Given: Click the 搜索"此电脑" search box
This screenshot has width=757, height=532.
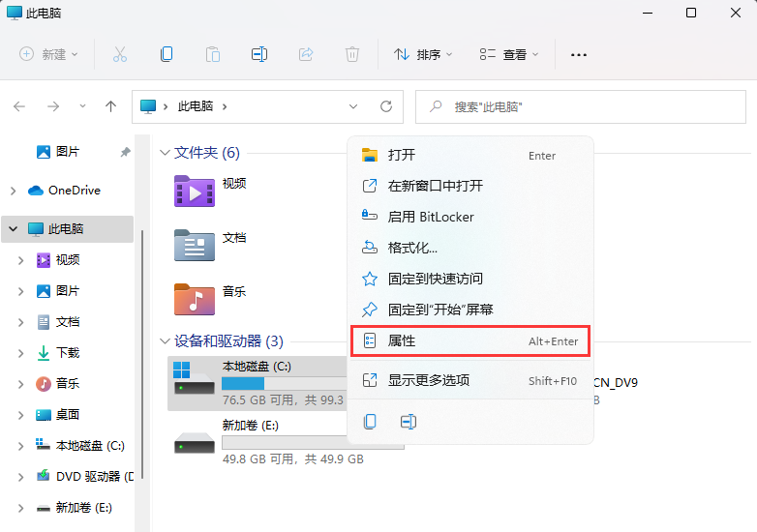Looking at the screenshot, I should [x=581, y=106].
